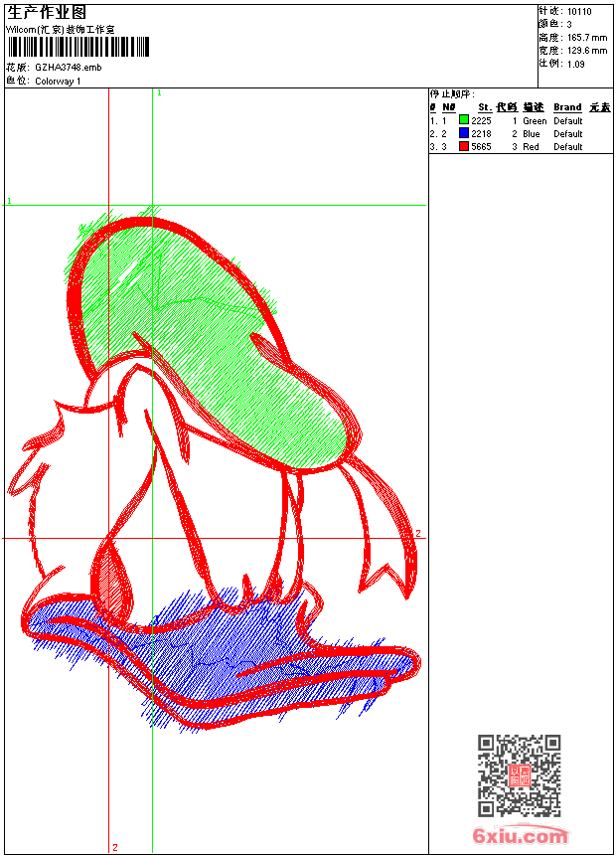Click the width value 129.6 mm
The image size is (616, 855).
(x=587, y=51)
